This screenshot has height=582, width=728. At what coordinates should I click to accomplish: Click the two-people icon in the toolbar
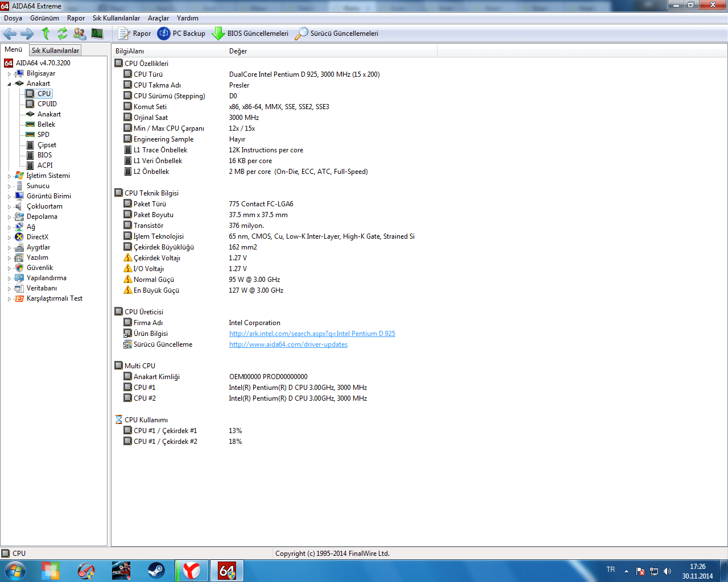tap(80, 34)
